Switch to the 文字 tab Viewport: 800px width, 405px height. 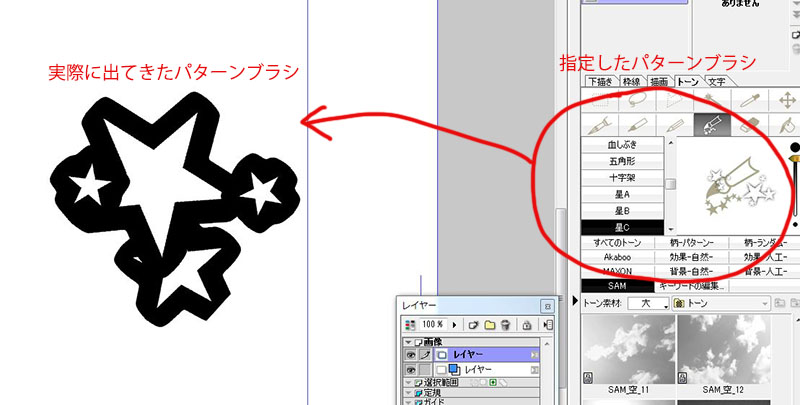(716, 81)
